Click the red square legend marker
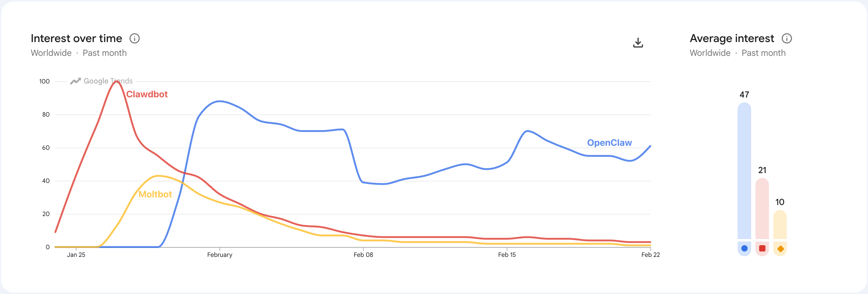 pos(762,249)
